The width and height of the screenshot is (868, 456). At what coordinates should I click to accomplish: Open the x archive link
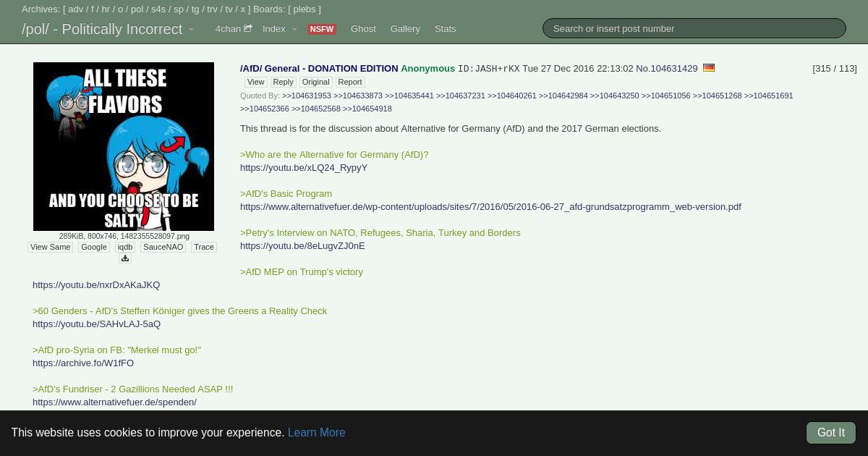[x=243, y=9]
